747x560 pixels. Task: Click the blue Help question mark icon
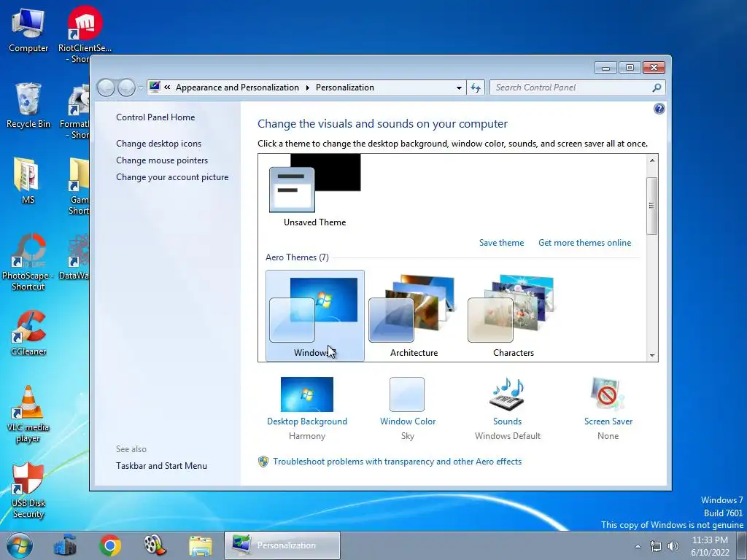coord(659,109)
